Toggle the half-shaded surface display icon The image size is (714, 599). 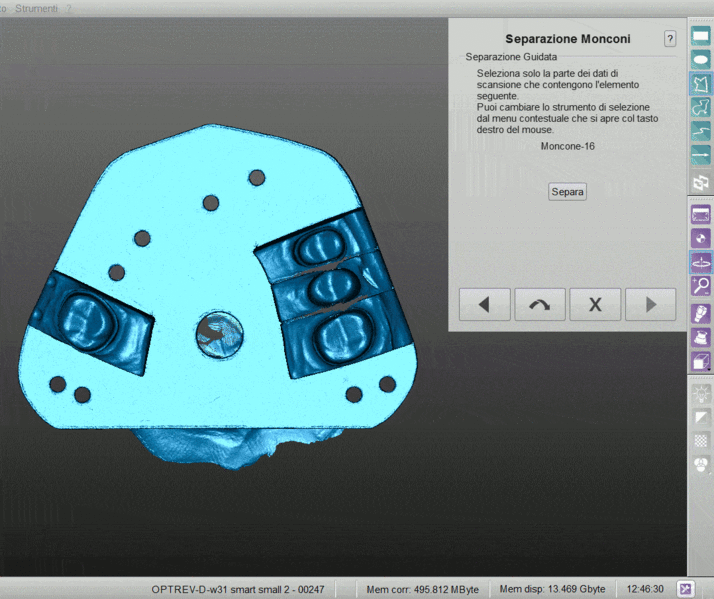[x=701, y=417]
